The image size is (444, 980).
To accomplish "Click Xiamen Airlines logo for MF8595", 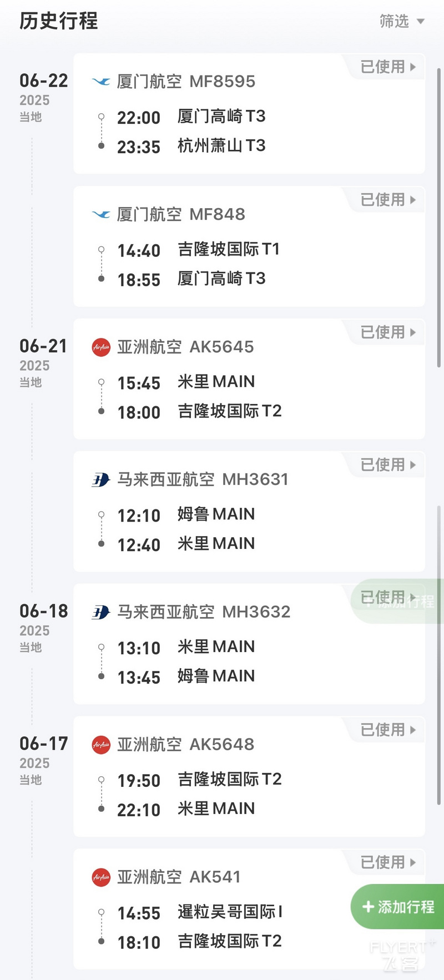I will [101, 82].
